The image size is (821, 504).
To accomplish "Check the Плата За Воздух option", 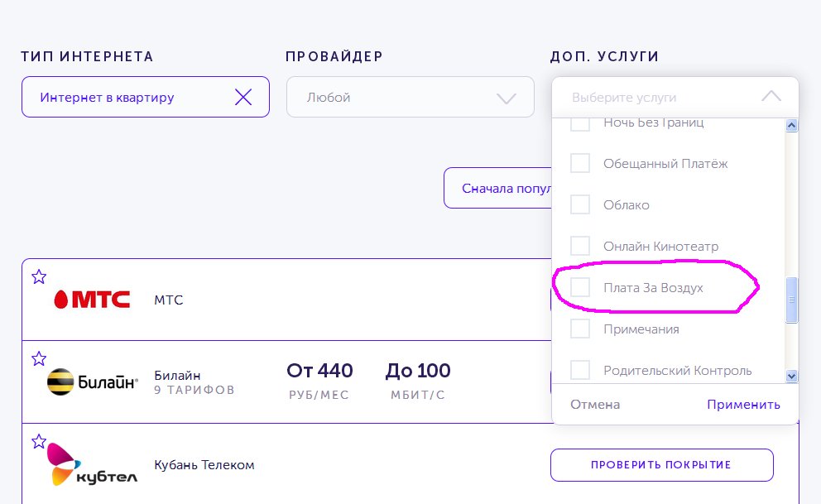I will (x=580, y=287).
